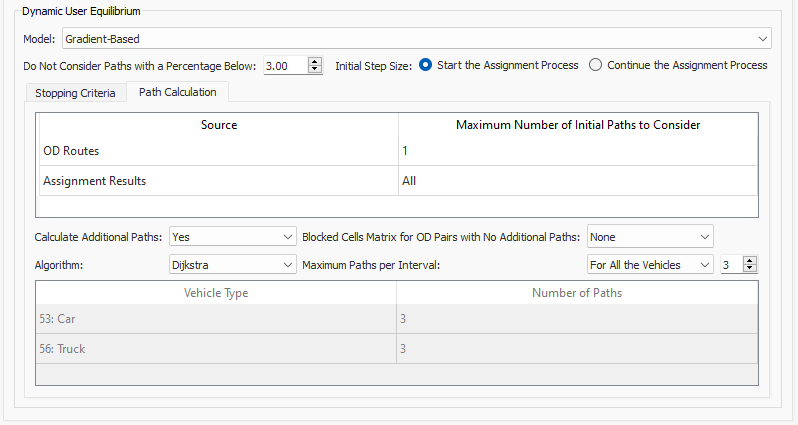Image resolution: width=798 pixels, height=425 pixels.
Task: Expand the For All the Vehicles dropdown
Action: tap(649, 265)
